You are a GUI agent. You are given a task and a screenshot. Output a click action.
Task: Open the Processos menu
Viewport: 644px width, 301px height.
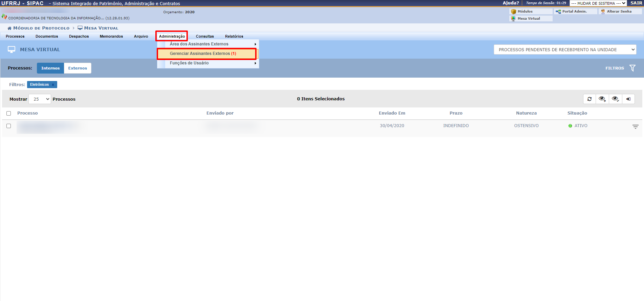coord(15,36)
